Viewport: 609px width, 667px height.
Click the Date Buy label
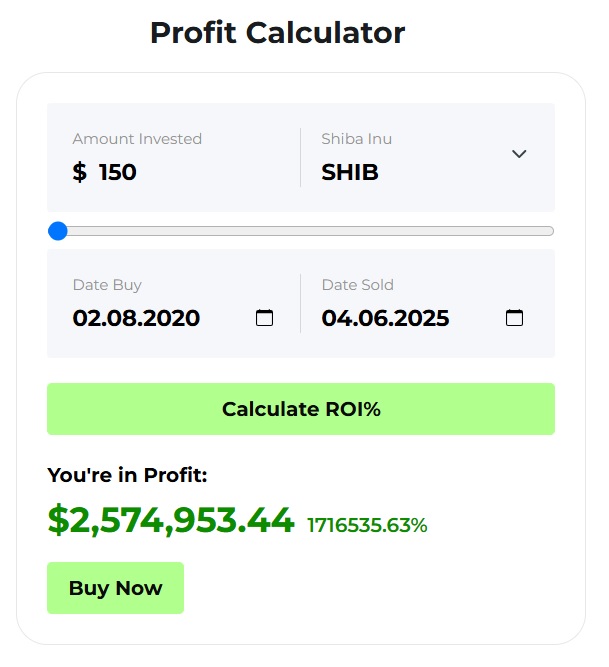point(107,285)
